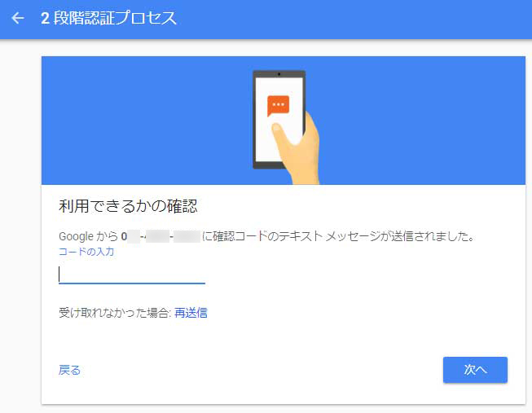The height and width of the screenshot is (413, 532).
Task: Click the orange message bubble icon
Action: (x=278, y=106)
